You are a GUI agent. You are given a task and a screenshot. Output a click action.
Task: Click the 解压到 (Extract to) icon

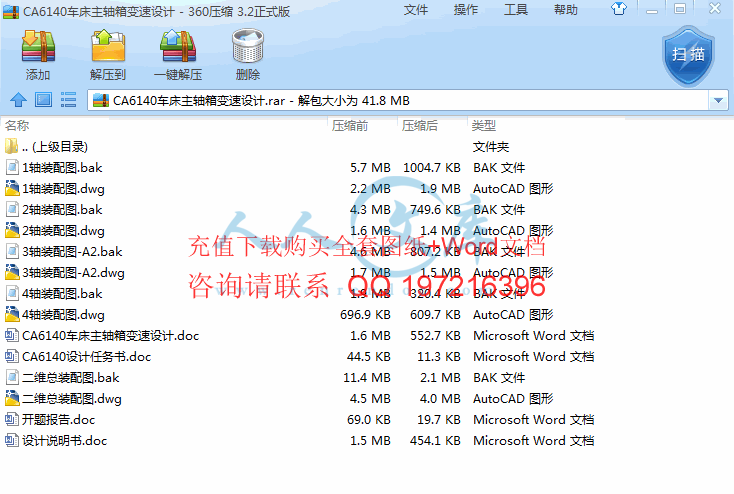108,46
